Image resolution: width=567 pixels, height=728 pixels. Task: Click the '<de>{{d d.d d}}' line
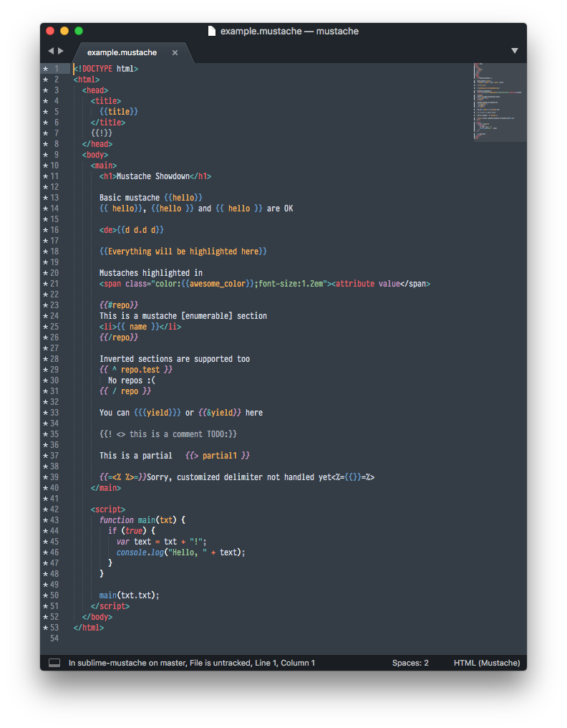[131, 230]
